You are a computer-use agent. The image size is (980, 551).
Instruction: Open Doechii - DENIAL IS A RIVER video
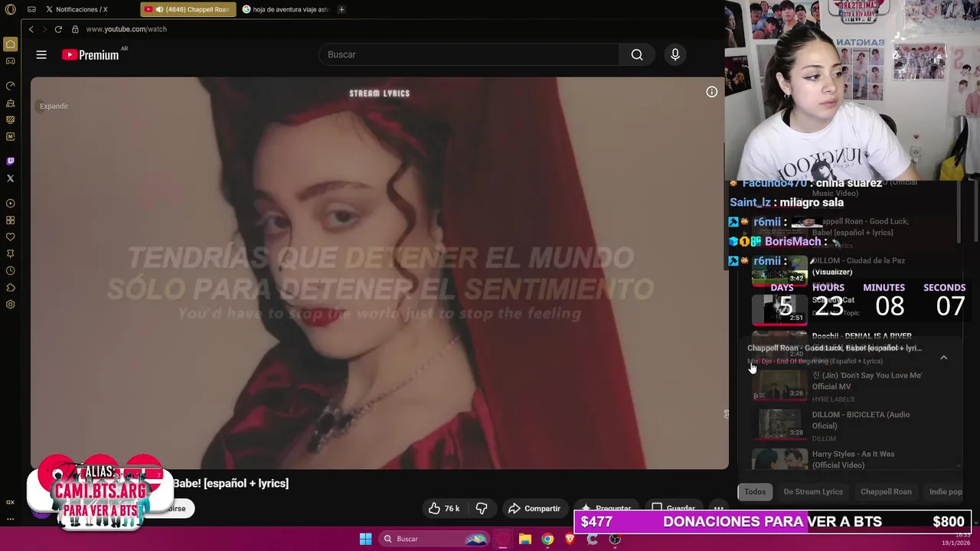[861, 336]
